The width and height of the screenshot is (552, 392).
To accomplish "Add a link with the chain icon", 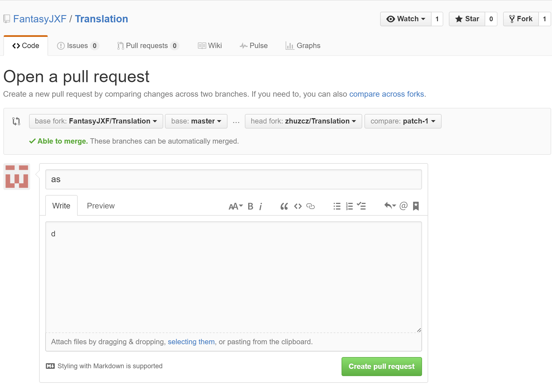I will point(311,206).
